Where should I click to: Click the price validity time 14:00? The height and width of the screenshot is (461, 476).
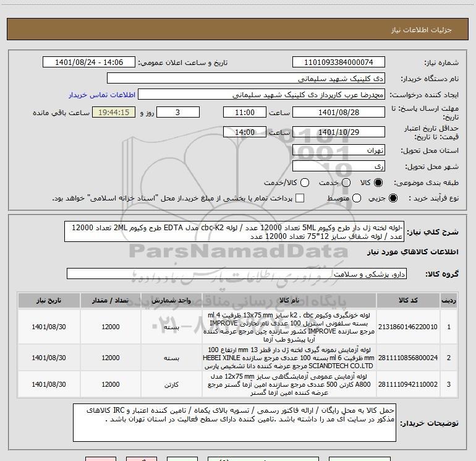click(x=245, y=132)
